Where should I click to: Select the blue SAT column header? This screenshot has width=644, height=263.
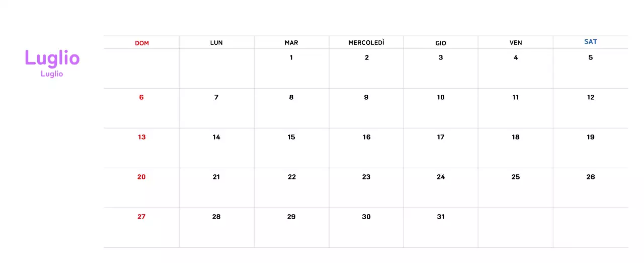(591, 42)
